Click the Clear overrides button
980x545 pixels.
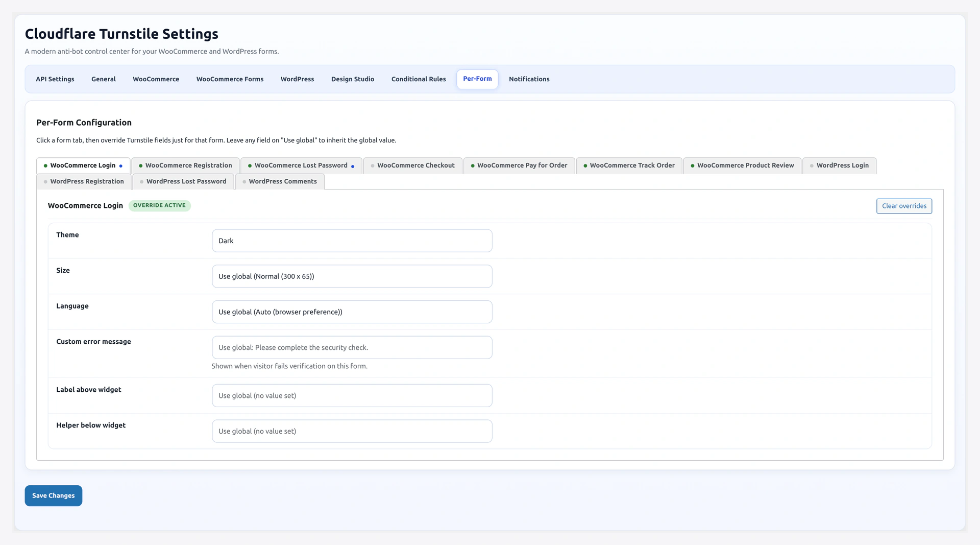pos(904,206)
